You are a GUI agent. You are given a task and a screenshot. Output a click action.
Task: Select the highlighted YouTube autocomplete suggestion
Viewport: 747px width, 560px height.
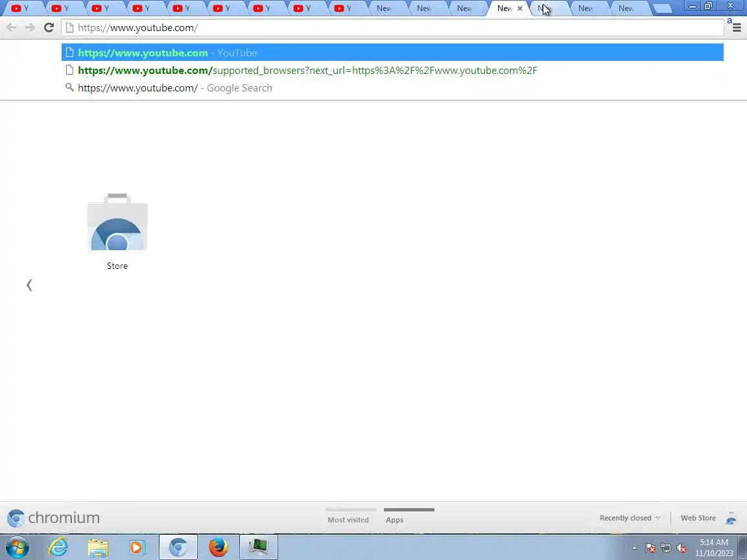(x=392, y=52)
